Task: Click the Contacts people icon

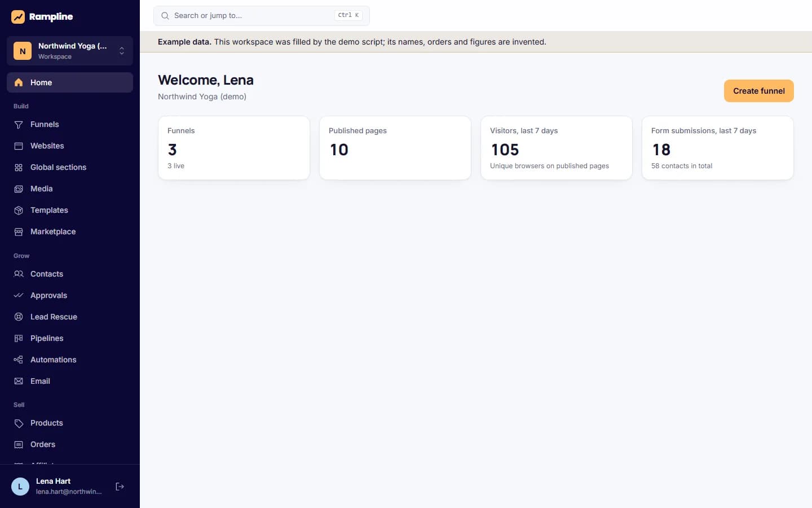Action: click(19, 274)
